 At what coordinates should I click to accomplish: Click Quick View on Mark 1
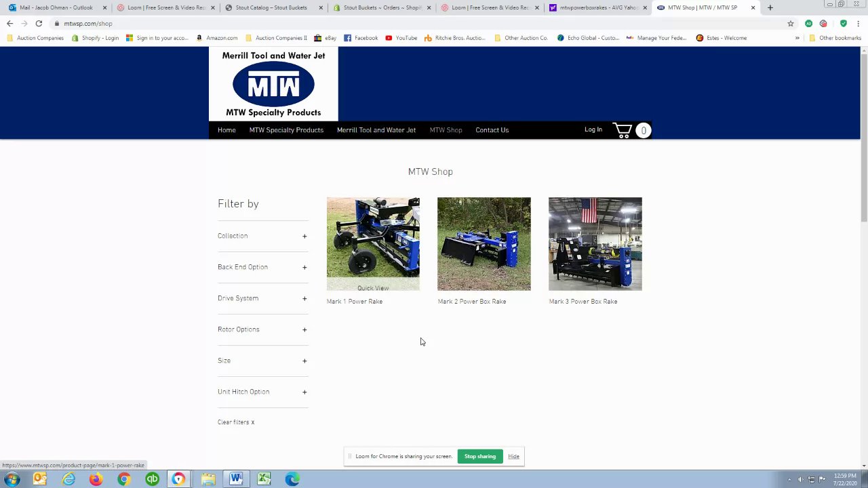[x=373, y=288]
